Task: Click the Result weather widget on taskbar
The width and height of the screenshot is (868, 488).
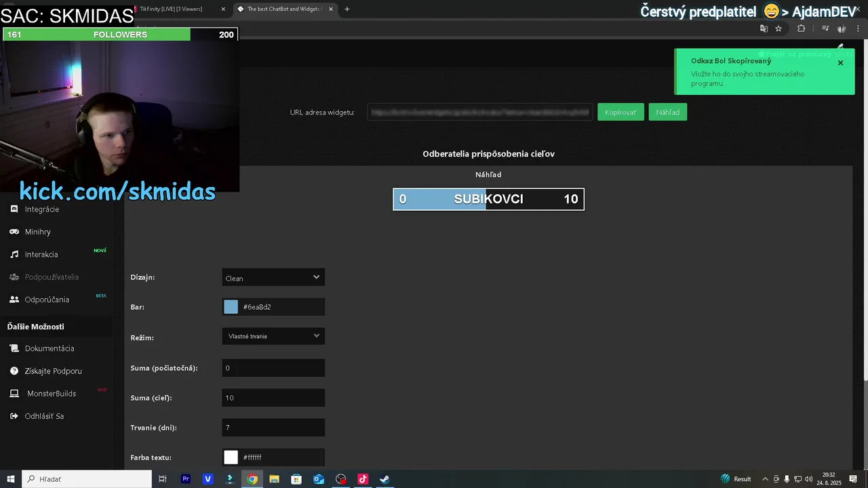Action: coord(736,479)
